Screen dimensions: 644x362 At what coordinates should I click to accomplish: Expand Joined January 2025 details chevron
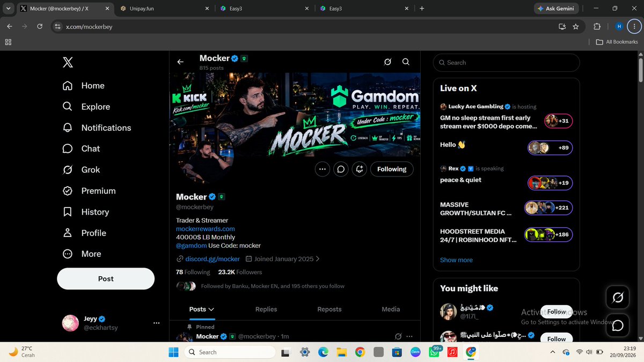[x=318, y=259]
